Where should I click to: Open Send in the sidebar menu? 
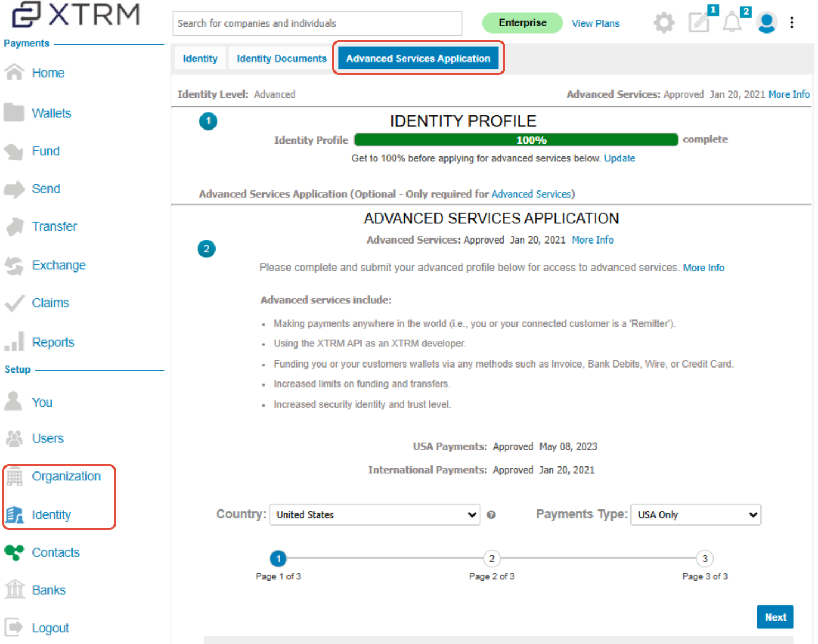46,189
